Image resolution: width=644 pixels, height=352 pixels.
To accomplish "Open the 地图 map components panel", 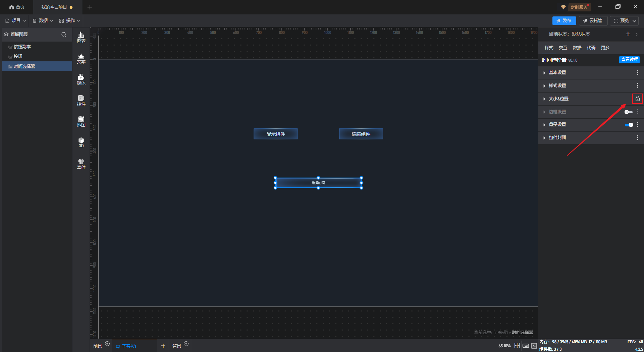I will click(81, 122).
